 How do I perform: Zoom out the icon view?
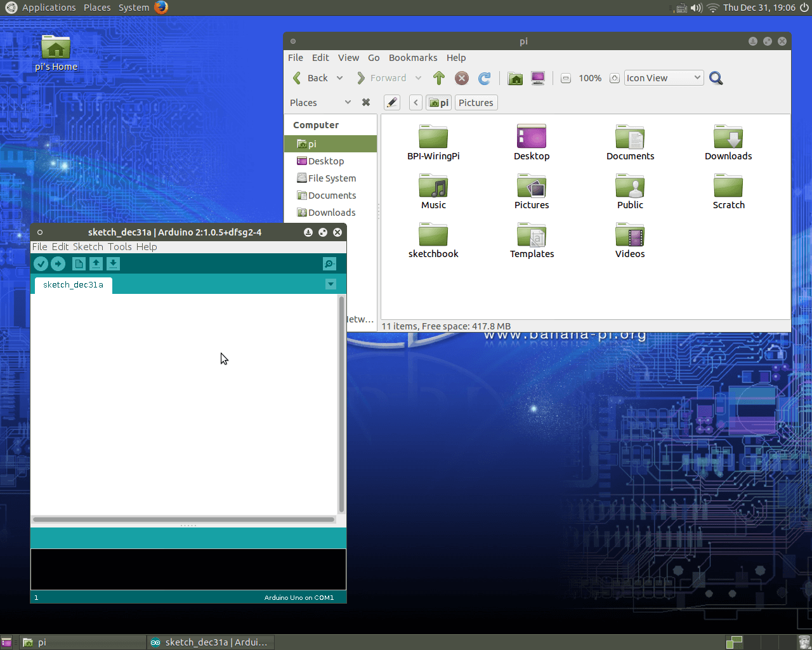pyautogui.click(x=565, y=77)
